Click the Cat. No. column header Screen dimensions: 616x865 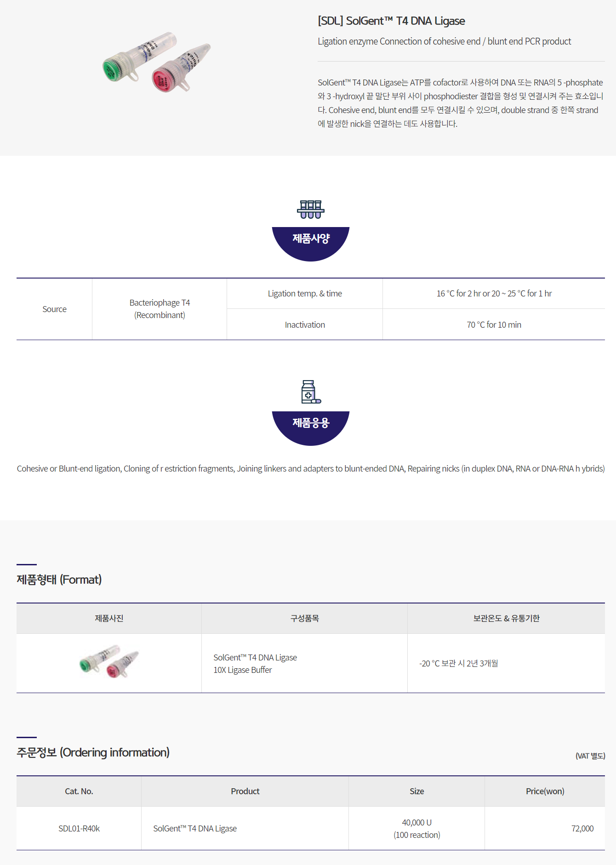pyautogui.click(x=79, y=791)
